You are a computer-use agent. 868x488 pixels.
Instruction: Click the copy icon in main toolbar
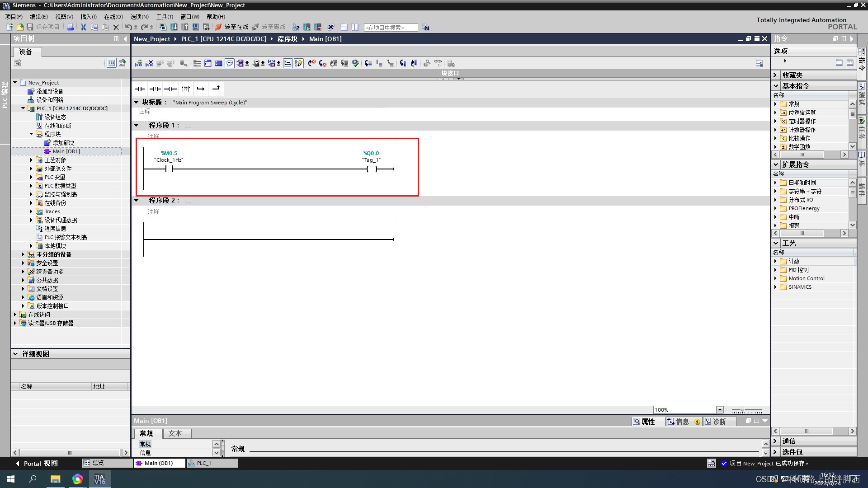click(94, 27)
